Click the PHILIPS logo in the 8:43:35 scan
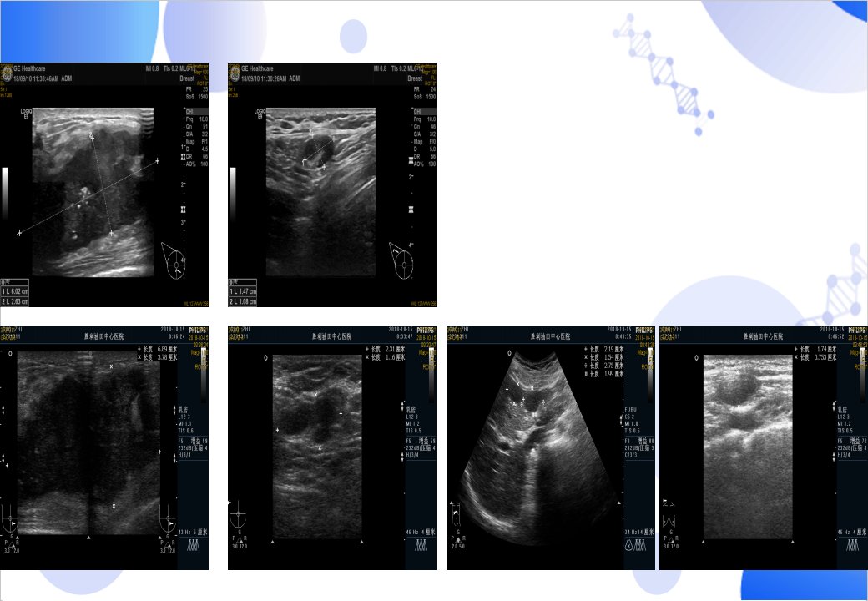The width and height of the screenshot is (868, 601). pos(645,330)
